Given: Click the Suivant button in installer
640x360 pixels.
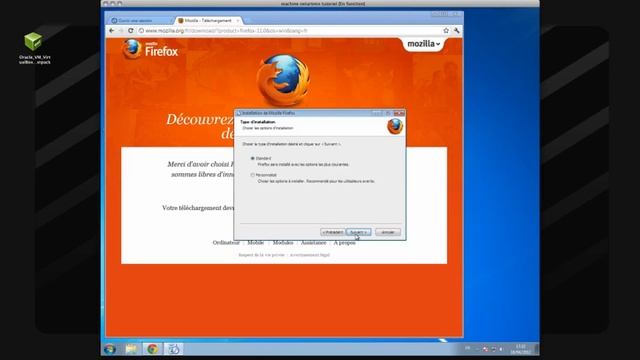Looking at the screenshot, I should pyautogui.click(x=358, y=232).
